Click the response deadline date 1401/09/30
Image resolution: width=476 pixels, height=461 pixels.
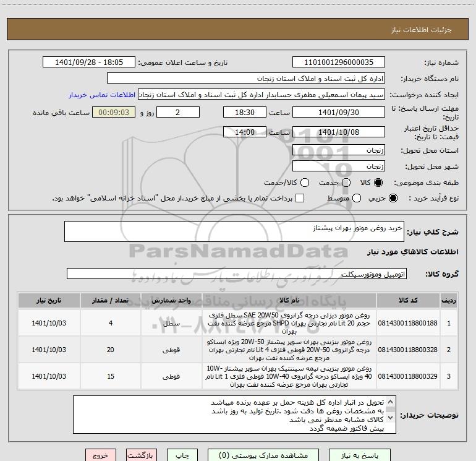(339, 112)
